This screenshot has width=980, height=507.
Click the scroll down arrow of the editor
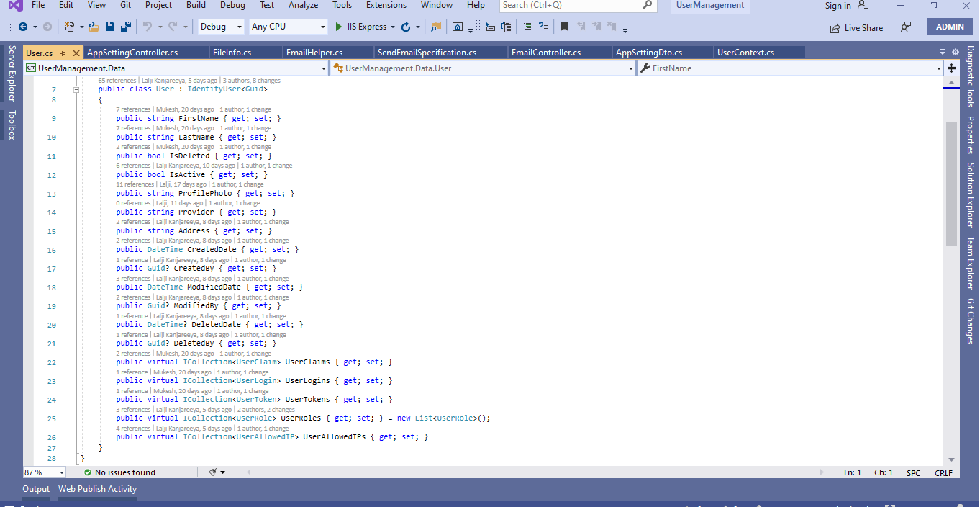[x=951, y=459]
